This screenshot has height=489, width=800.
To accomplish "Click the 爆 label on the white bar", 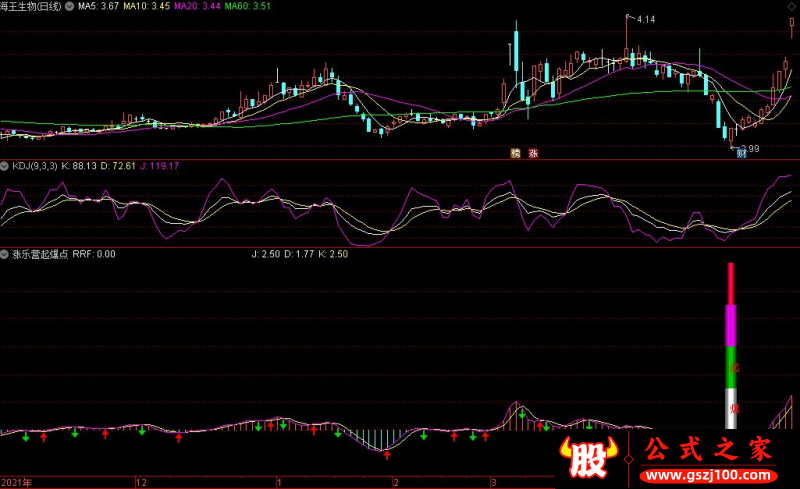I will click(735, 408).
